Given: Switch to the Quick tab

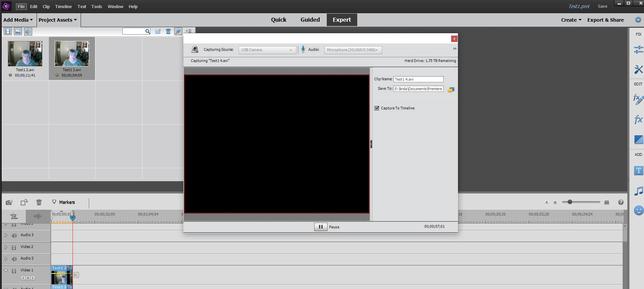Looking at the screenshot, I should [279, 20].
